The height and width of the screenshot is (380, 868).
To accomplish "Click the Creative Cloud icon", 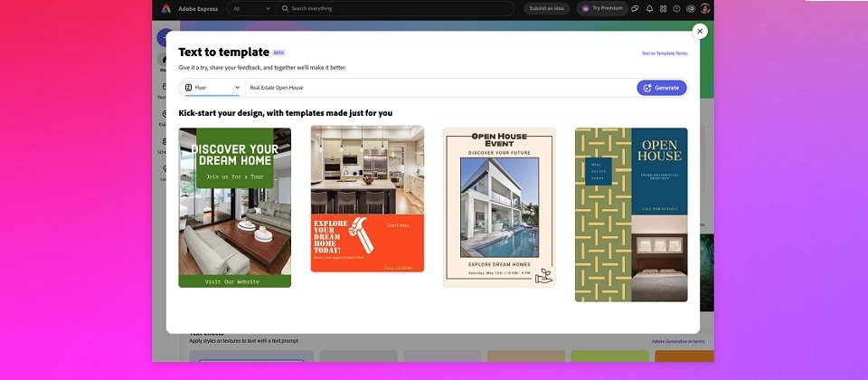I will pyautogui.click(x=690, y=8).
